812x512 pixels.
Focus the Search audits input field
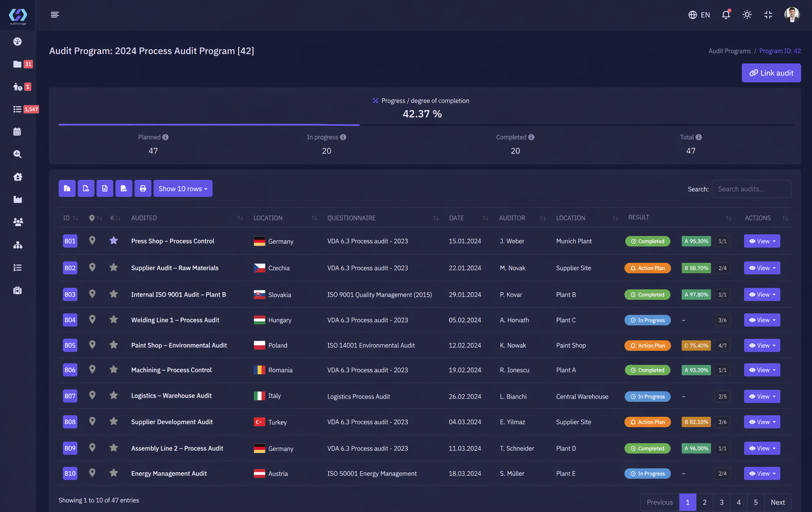click(751, 189)
